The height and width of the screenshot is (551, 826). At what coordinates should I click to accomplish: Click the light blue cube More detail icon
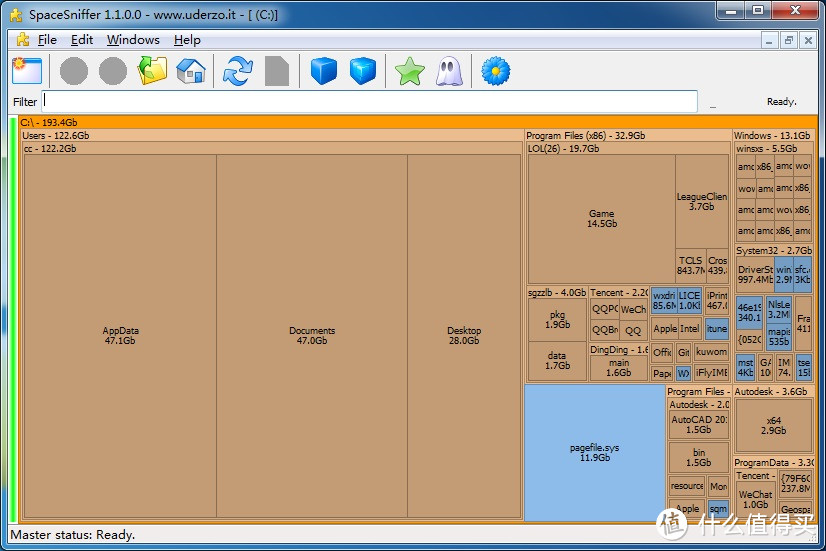click(363, 71)
